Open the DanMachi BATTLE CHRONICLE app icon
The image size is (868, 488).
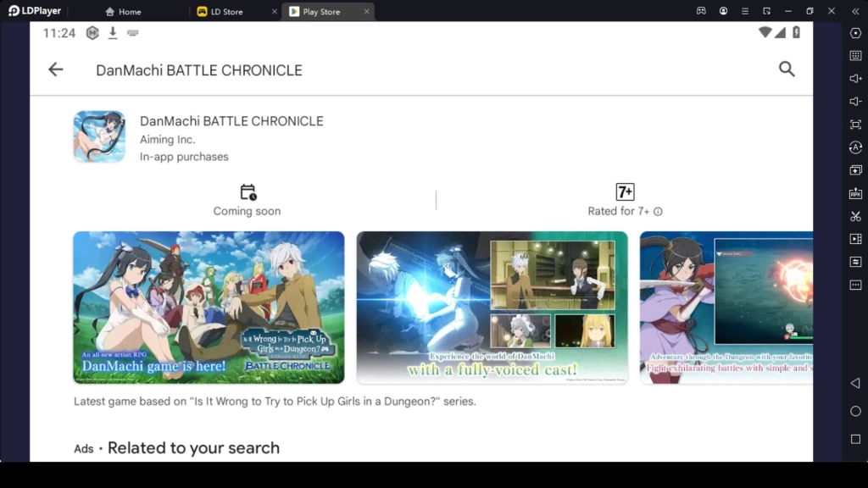[100, 136]
